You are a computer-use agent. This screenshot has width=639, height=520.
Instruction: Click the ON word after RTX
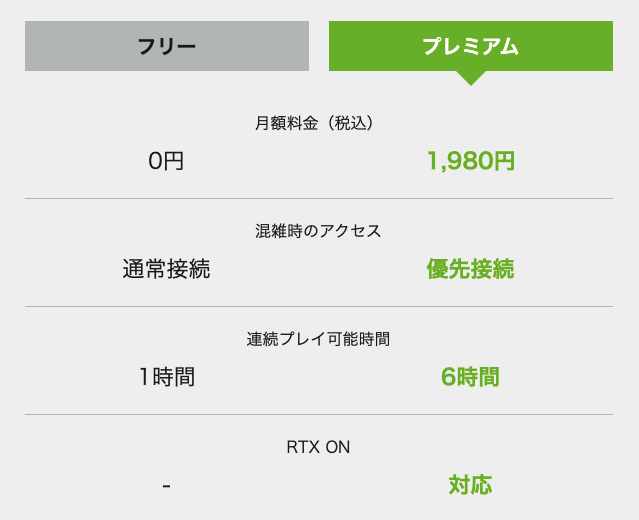tap(338, 447)
